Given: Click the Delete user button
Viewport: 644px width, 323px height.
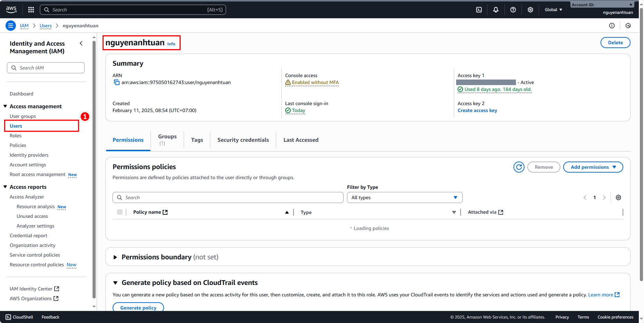Looking at the screenshot, I should tap(615, 43).
